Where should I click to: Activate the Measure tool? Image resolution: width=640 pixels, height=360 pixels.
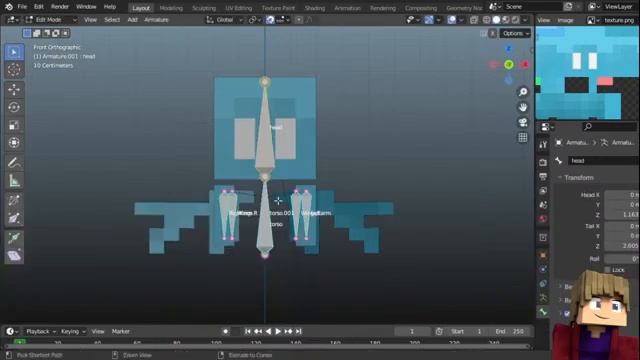coord(14,180)
